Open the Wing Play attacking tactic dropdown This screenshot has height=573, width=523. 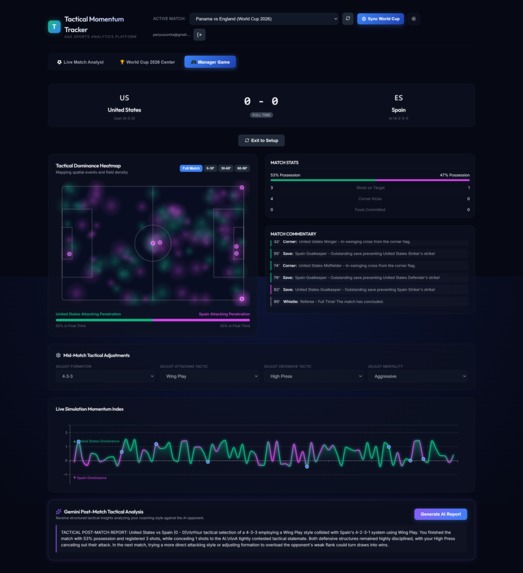click(209, 376)
